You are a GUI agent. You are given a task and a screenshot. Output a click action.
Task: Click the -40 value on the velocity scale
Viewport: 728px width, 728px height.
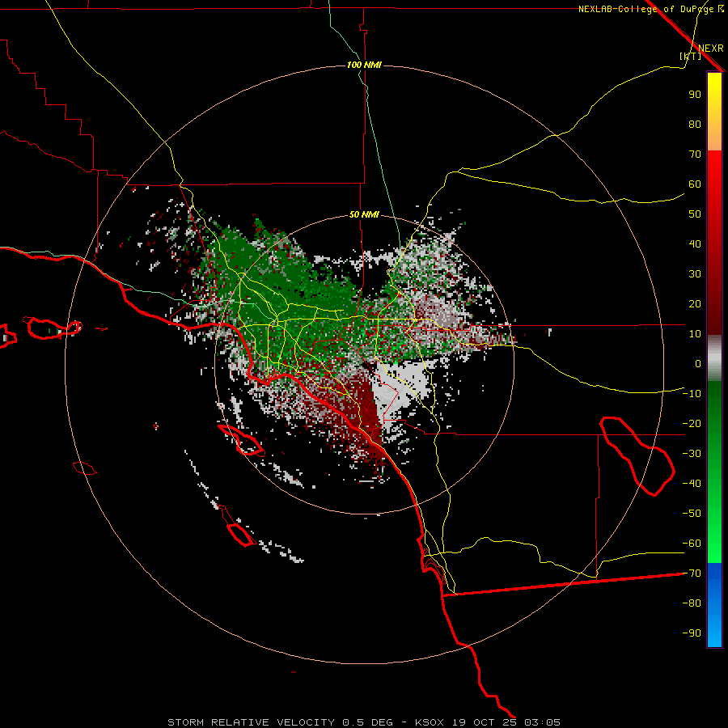click(x=692, y=484)
